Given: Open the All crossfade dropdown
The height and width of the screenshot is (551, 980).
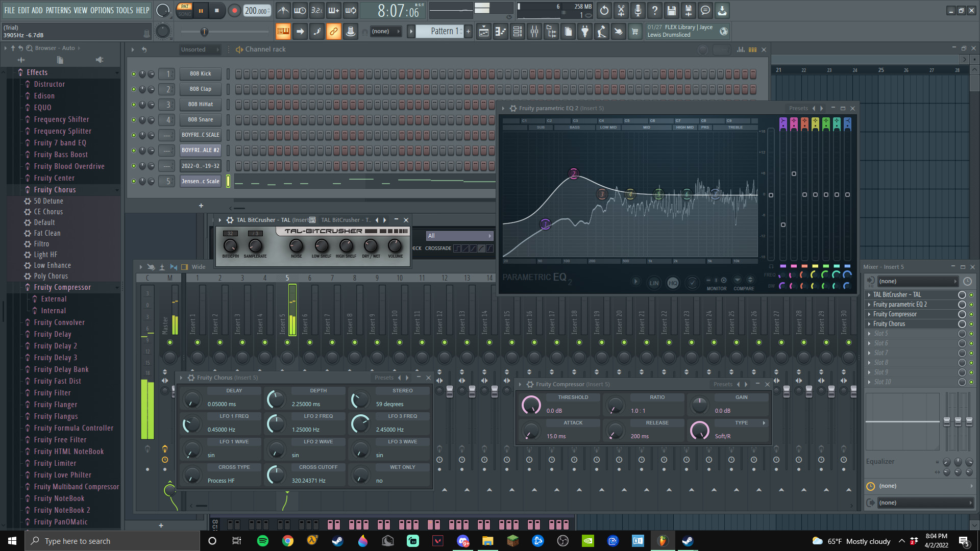Looking at the screenshot, I should coord(459,236).
